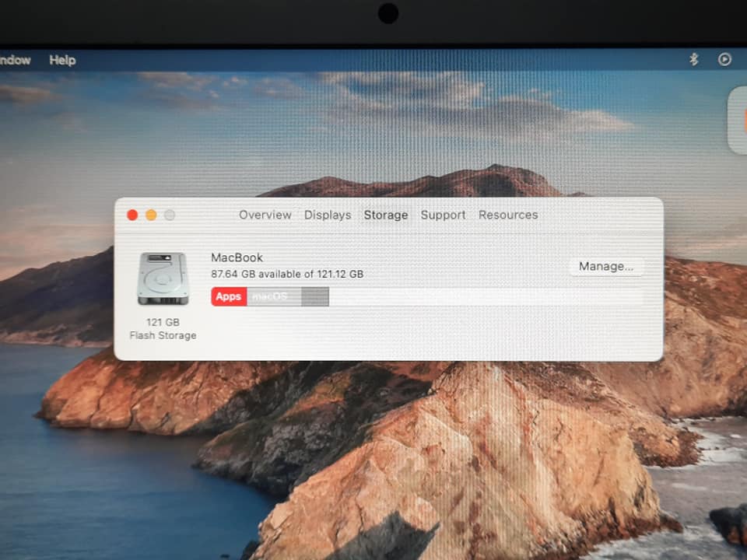
Task: Switch to the Displays tab
Action: 328,215
